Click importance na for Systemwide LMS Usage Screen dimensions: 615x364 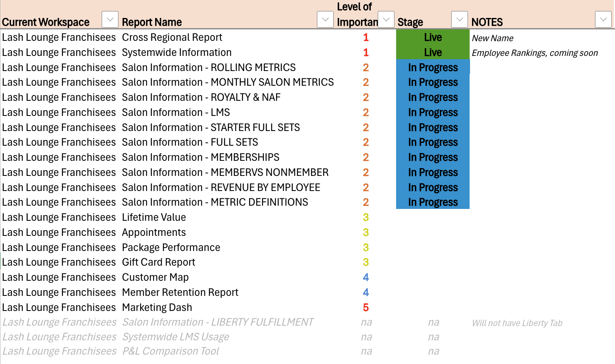(366, 337)
